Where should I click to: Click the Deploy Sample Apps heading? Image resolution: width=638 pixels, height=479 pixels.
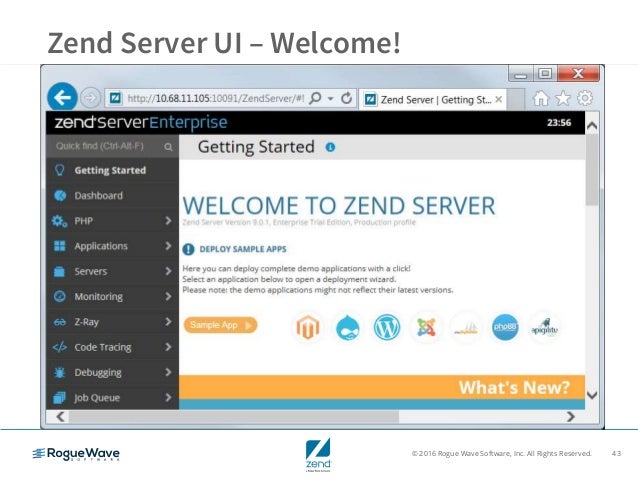(243, 249)
